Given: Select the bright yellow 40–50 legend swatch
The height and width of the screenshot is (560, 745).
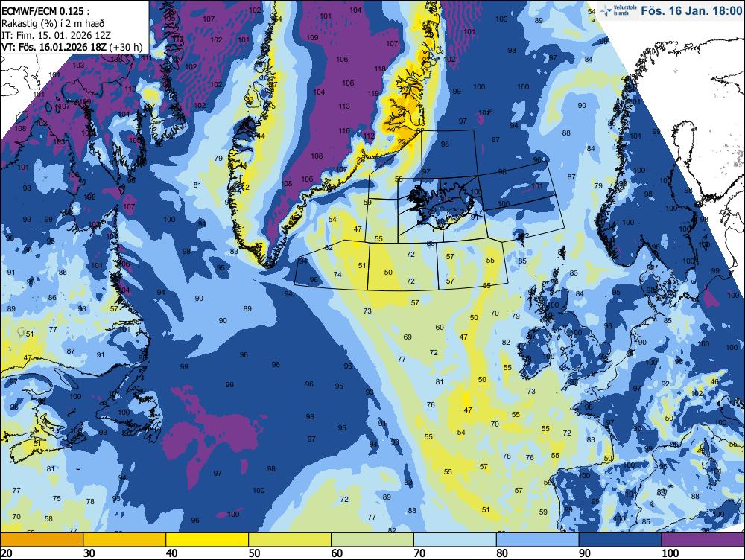Looking at the screenshot, I should [x=207, y=540].
